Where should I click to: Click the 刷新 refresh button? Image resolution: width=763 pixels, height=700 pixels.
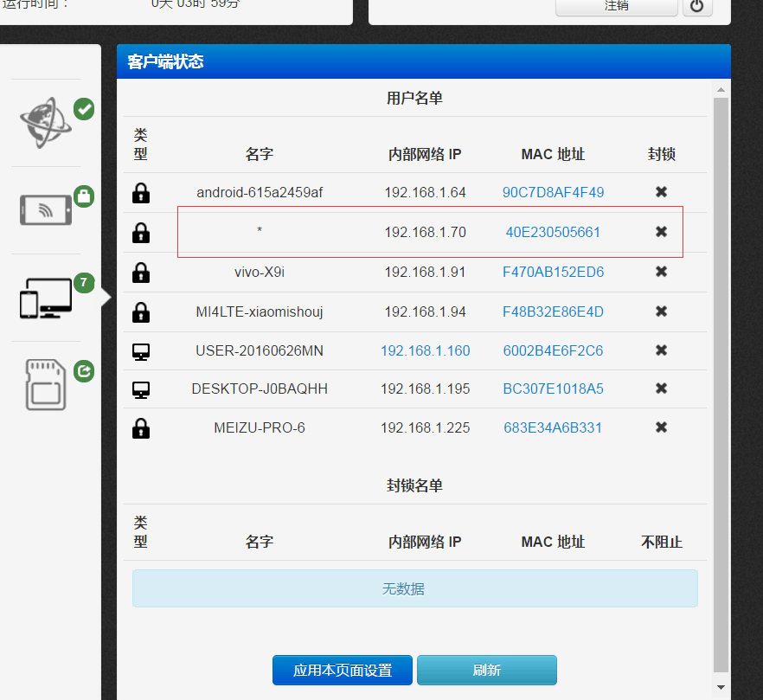(x=486, y=671)
